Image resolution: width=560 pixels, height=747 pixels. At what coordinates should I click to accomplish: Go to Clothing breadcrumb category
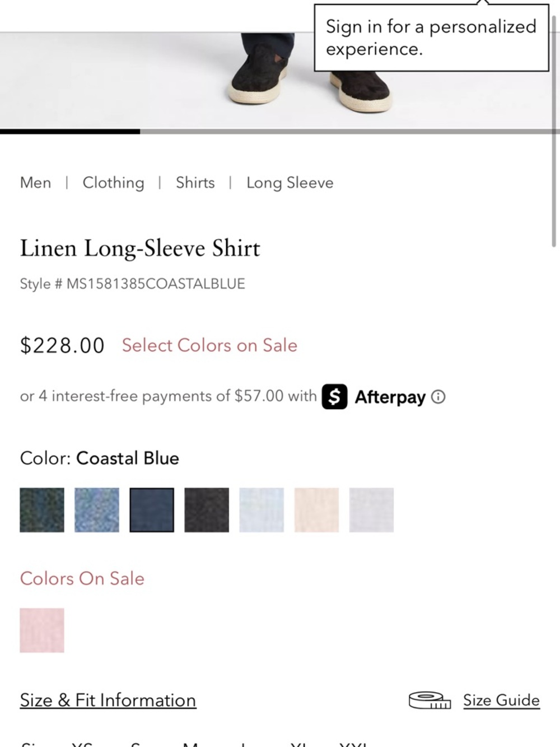tap(113, 183)
